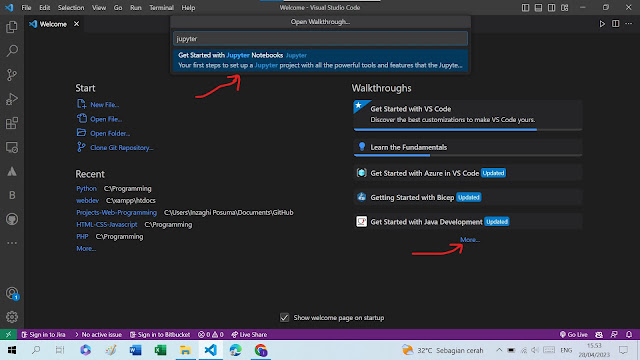Open recent PHP folder
The image size is (640, 360).
tap(82, 236)
